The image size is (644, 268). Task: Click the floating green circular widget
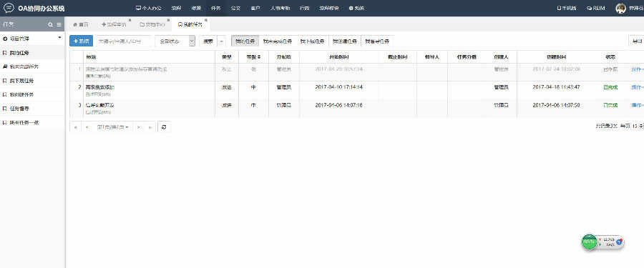point(589,242)
